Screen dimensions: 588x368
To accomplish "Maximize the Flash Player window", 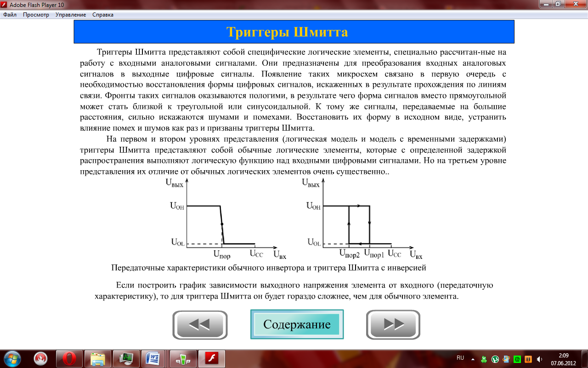I will (x=558, y=4).
